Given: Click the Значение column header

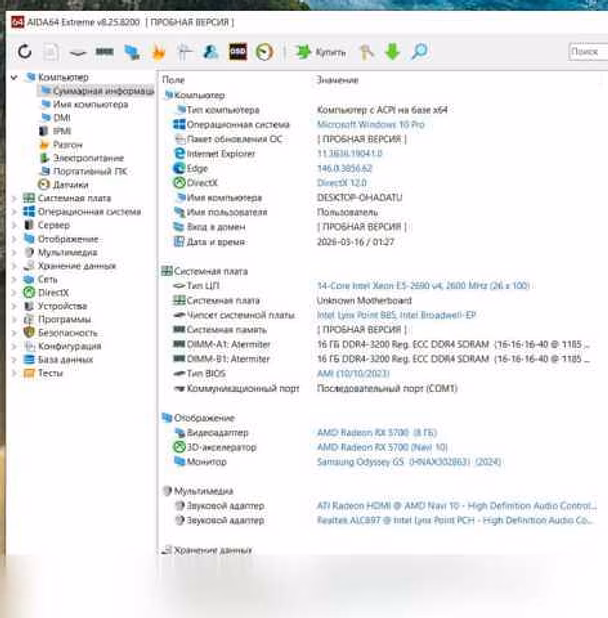Looking at the screenshot, I should (x=338, y=80).
